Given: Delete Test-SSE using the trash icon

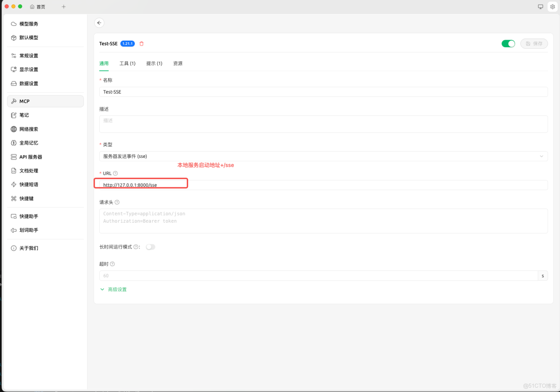Looking at the screenshot, I should (x=141, y=43).
